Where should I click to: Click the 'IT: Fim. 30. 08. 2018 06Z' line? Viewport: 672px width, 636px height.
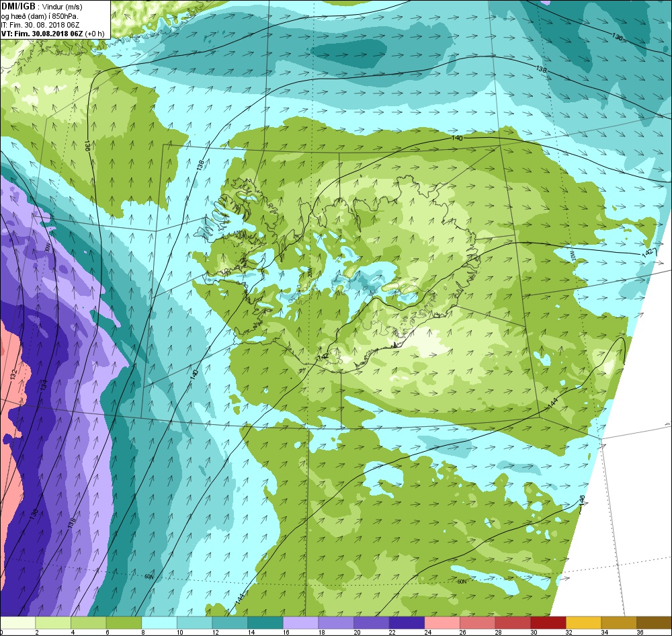click(x=40, y=25)
